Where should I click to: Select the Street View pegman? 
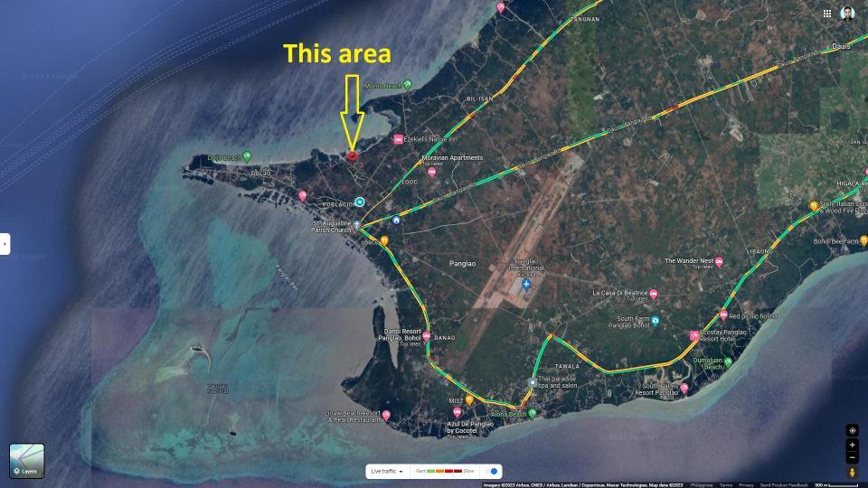point(852,473)
